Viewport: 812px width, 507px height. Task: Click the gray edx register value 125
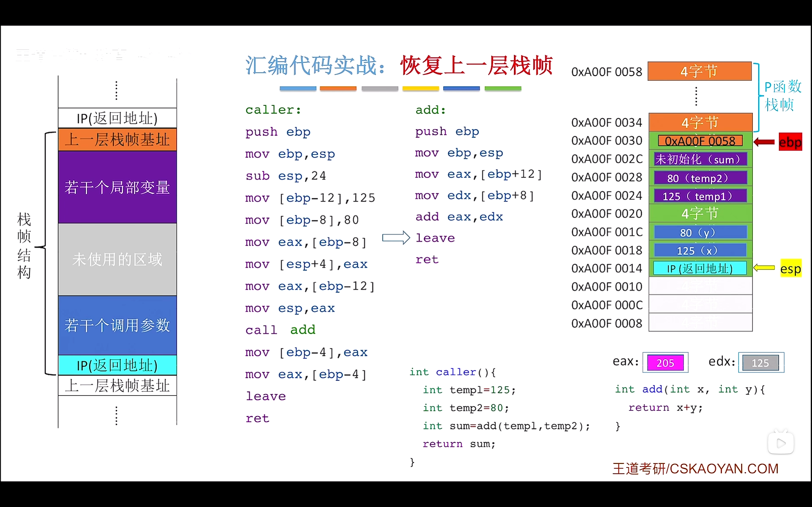pyautogui.click(x=760, y=363)
